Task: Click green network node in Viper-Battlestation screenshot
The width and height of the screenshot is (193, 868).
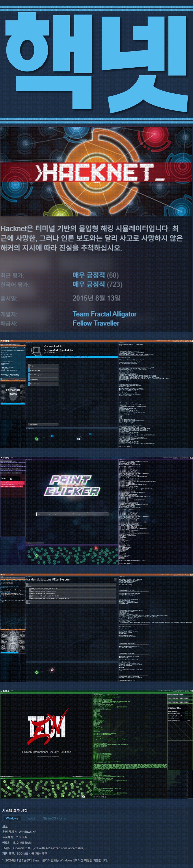Action: (x=37, y=438)
